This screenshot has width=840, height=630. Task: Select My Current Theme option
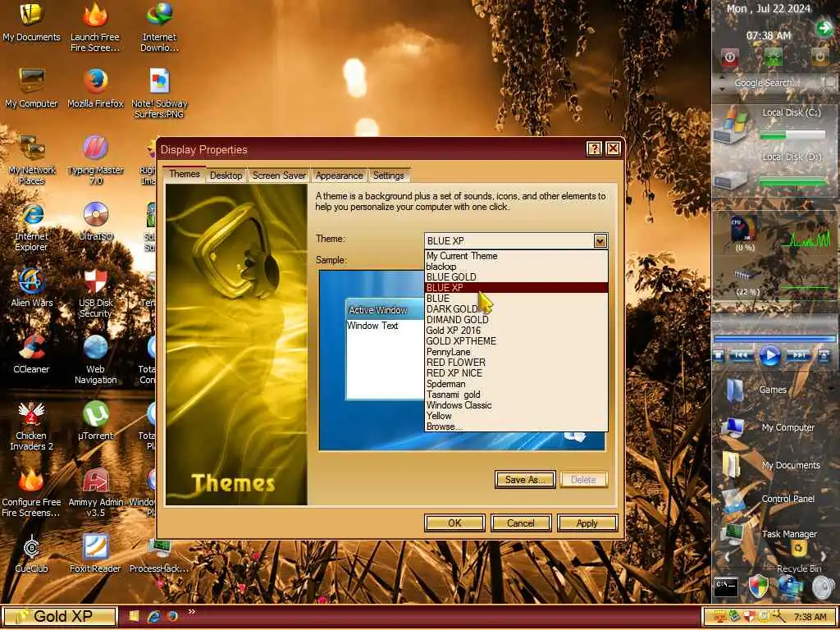[x=517, y=256]
